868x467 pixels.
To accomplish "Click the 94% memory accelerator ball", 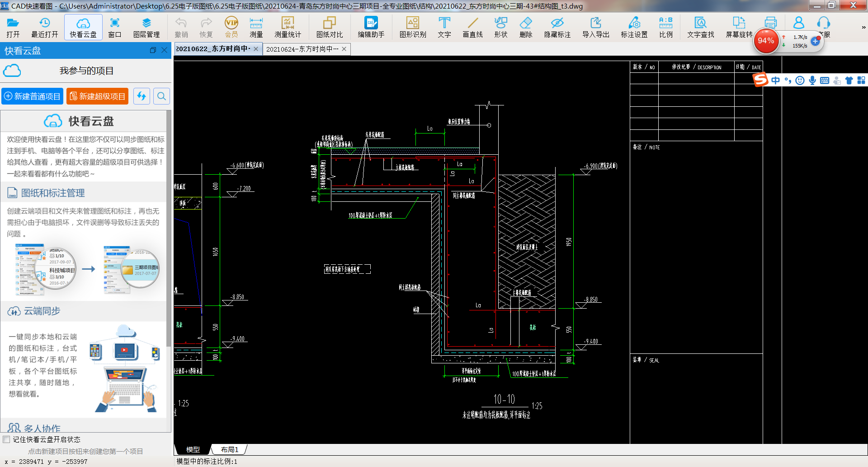I will click(x=766, y=41).
